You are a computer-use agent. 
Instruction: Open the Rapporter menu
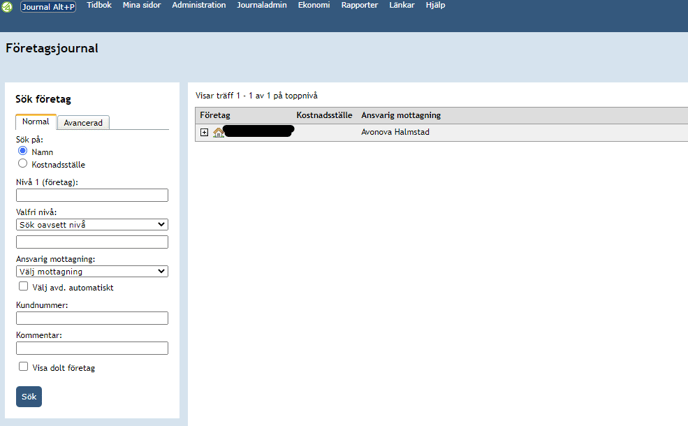(x=359, y=6)
